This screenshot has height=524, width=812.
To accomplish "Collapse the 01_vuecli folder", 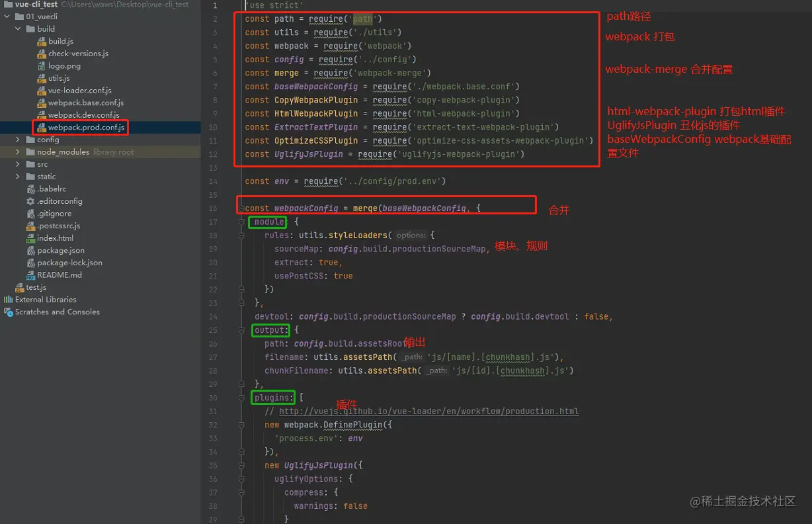I will tap(7, 17).
